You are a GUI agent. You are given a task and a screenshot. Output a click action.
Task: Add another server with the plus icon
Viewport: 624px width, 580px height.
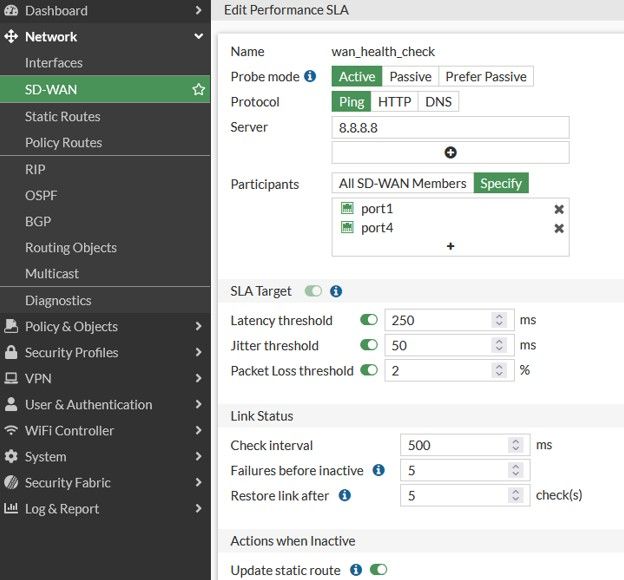(x=450, y=152)
